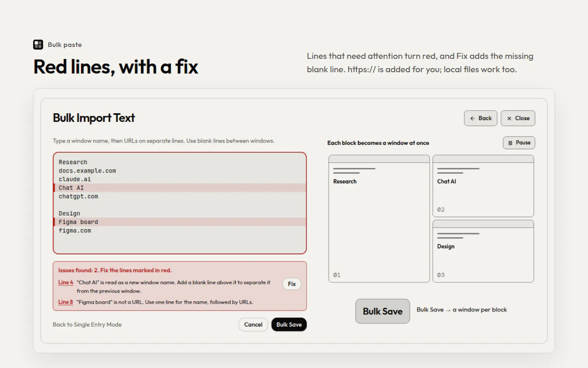Image resolution: width=588 pixels, height=368 pixels.
Task: Click the chatgpt.com line
Action: click(x=78, y=197)
